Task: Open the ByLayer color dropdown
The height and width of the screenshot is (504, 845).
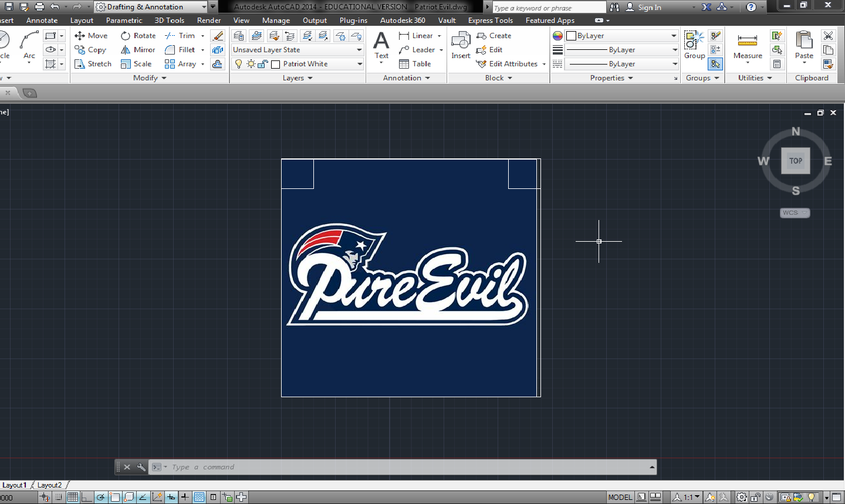Action: click(622, 36)
